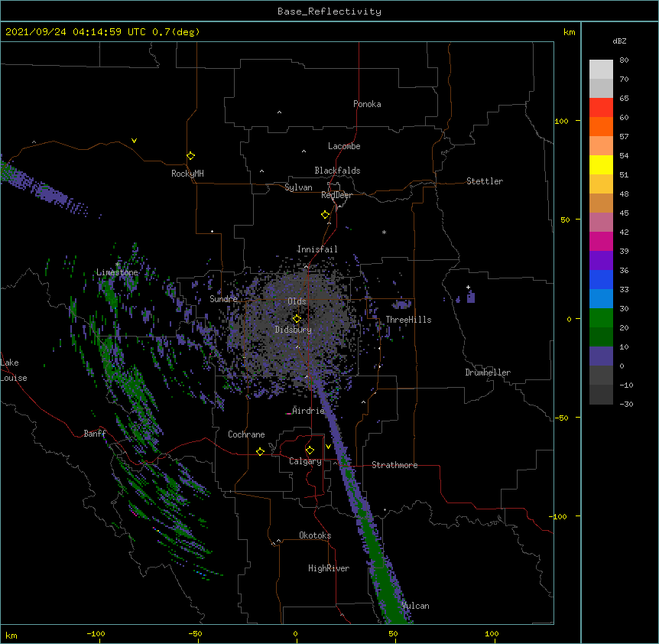Click the Ponoka city label
This screenshot has height=644, width=659.
367,104
